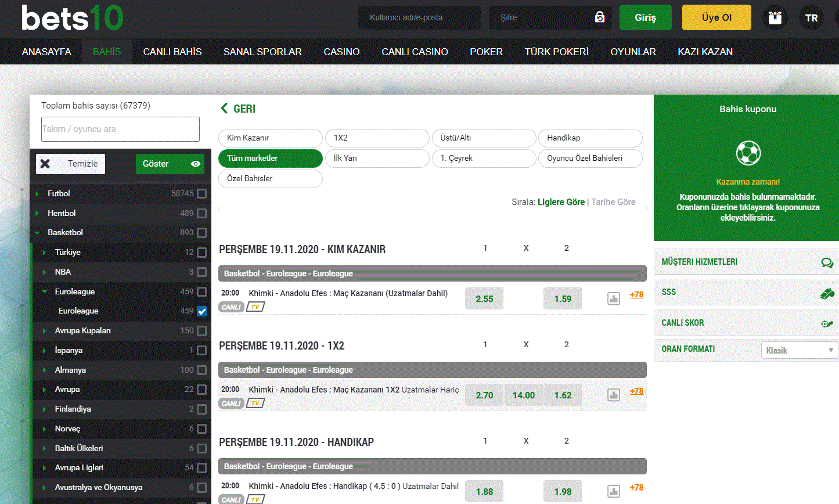Click the lock icon in password field
The width and height of the screenshot is (839, 504).
click(x=600, y=17)
